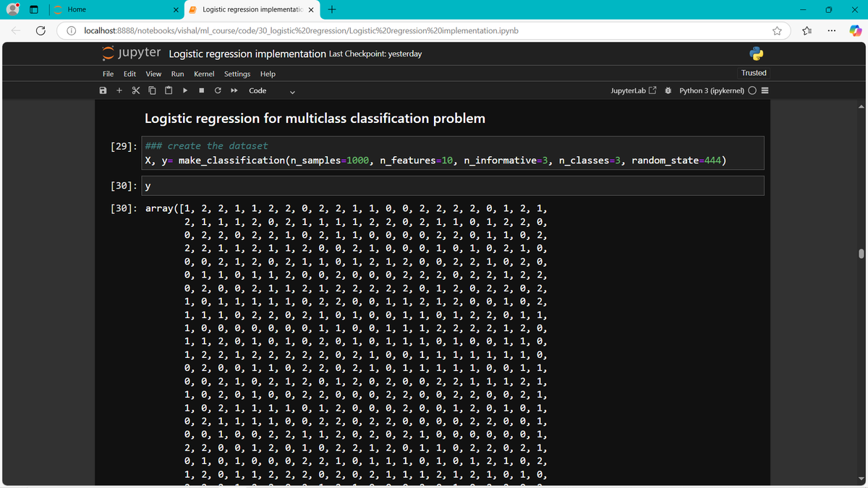Save the notebook with the floppy disk icon

click(x=103, y=90)
